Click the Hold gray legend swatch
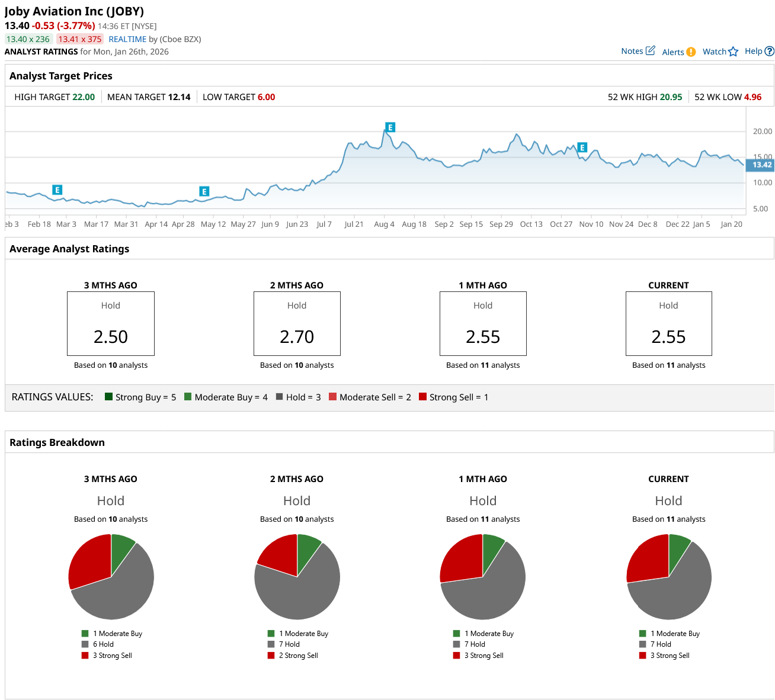Viewport: 775px width, 700px height. [279, 397]
